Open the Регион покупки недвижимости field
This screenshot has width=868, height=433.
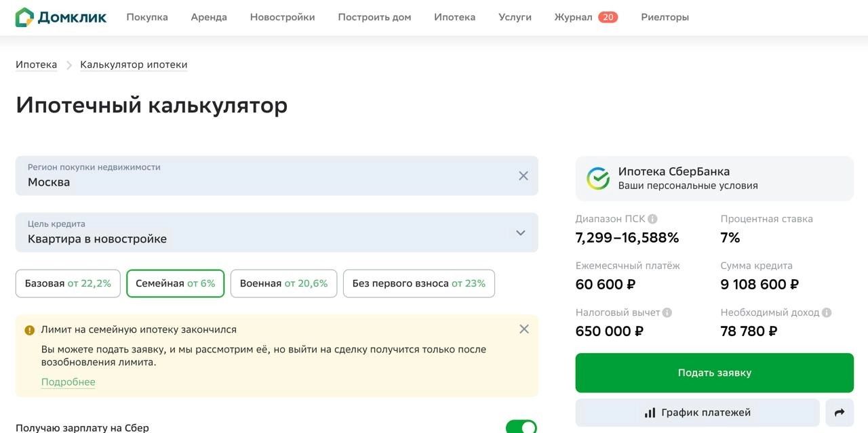coord(264,176)
